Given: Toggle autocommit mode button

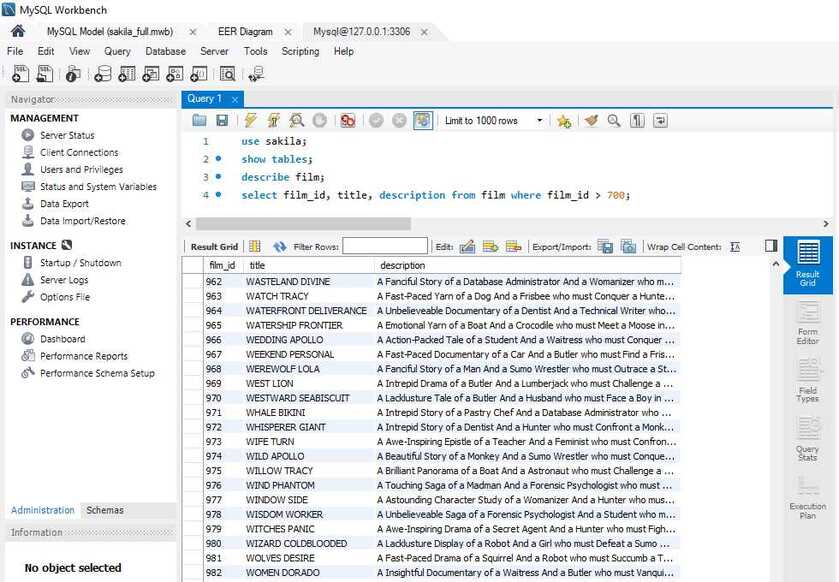Looking at the screenshot, I should pyautogui.click(x=423, y=121).
